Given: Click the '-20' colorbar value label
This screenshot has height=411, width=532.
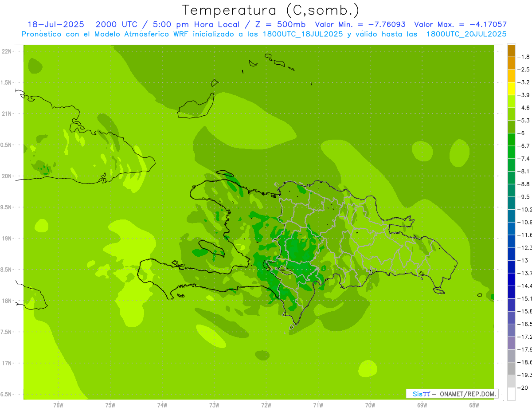Looking at the screenshot, I should 522,388.
